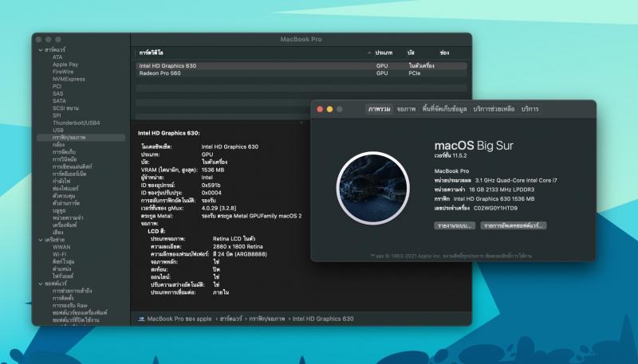638x364 pixels.
Task: Open the FireWire sidebar entry
Action: pos(63,72)
